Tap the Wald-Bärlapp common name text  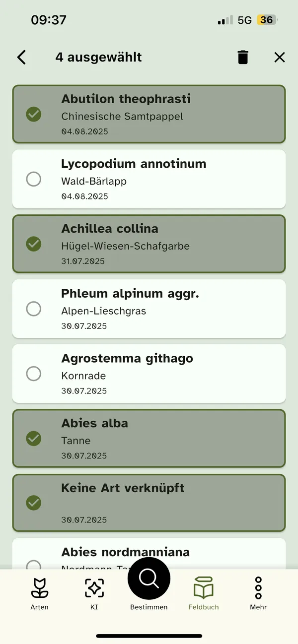[94, 181]
